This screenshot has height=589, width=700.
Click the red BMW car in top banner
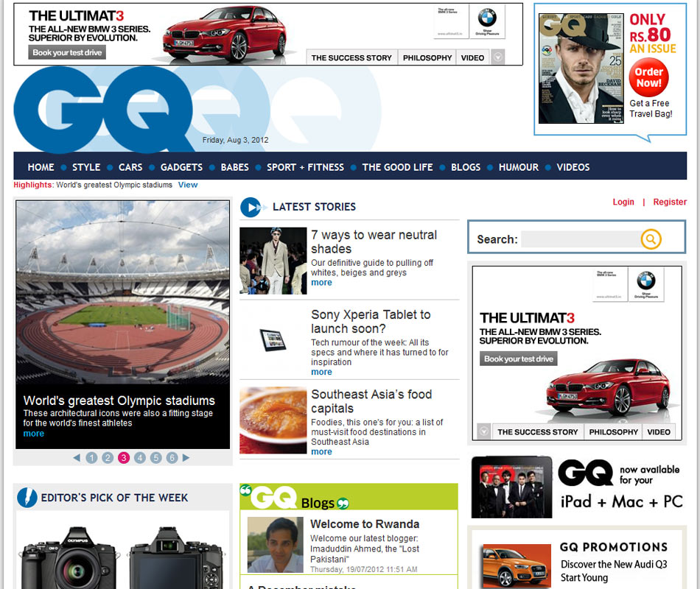(225, 33)
